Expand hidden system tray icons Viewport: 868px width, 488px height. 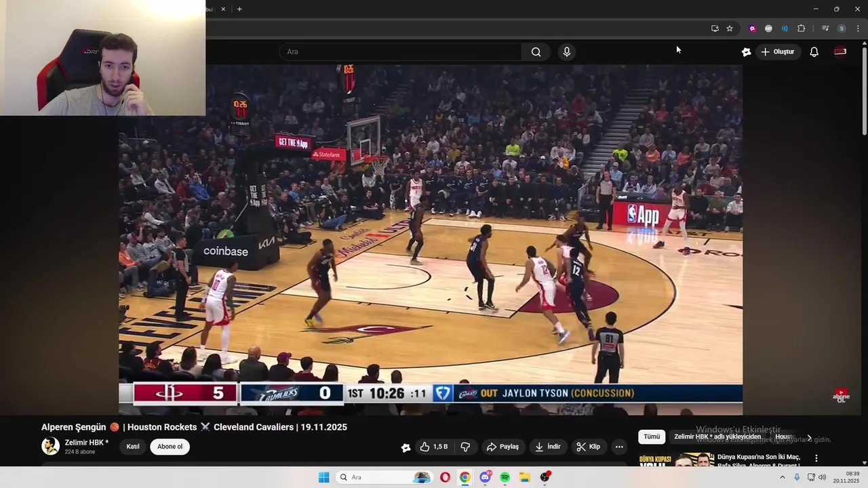pyautogui.click(x=782, y=477)
